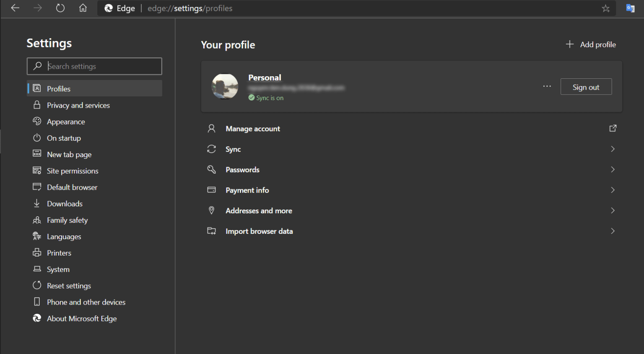The image size is (644, 354).
Task: Star this page as a favorite
Action: coord(605,8)
